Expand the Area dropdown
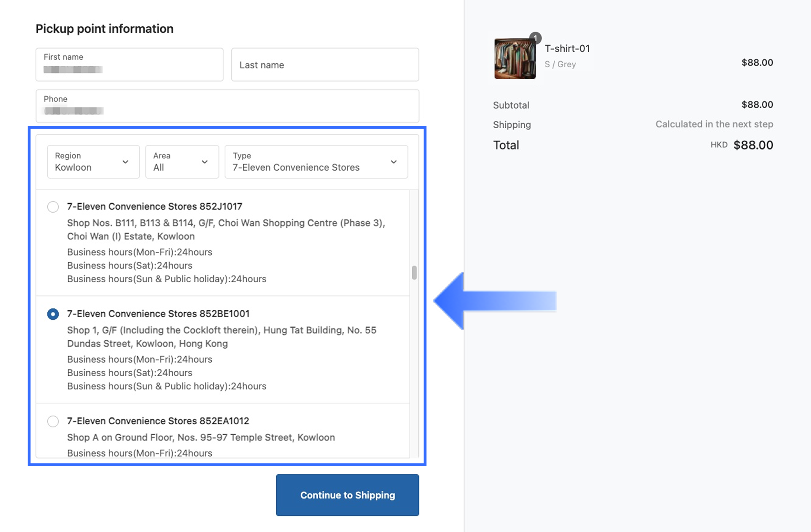The height and width of the screenshot is (532, 811). tap(182, 162)
